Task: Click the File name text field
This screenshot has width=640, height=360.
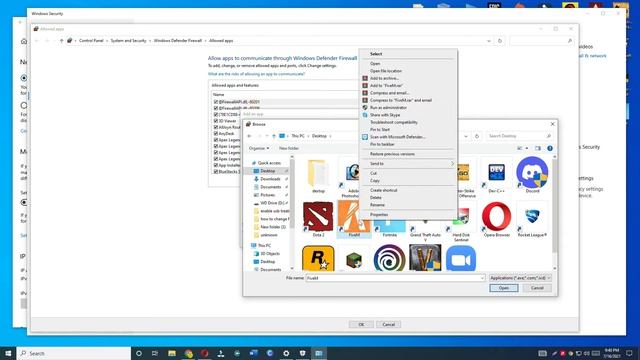Action: (392, 278)
